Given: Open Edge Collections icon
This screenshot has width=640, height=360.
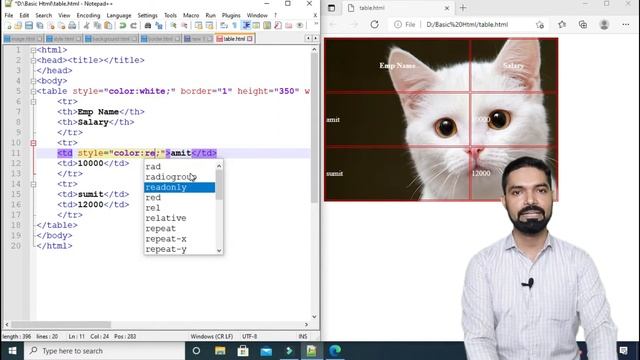Looking at the screenshot, I should (x=583, y=24).
